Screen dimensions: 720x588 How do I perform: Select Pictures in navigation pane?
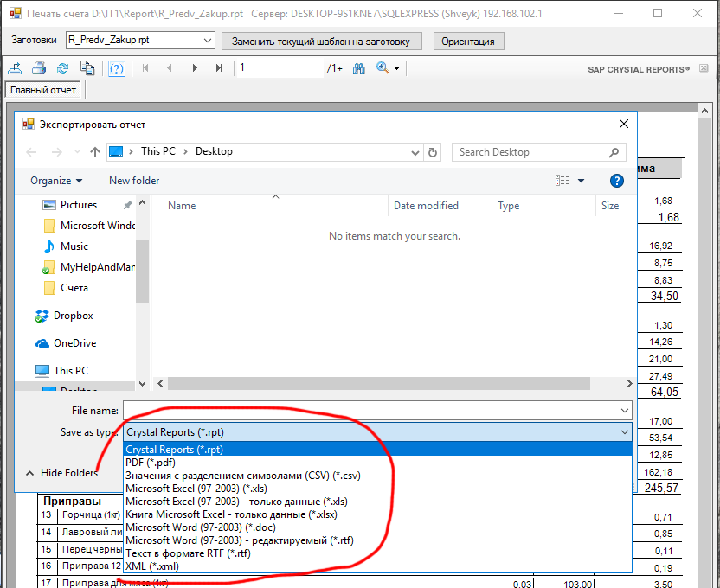coord(79,205)
